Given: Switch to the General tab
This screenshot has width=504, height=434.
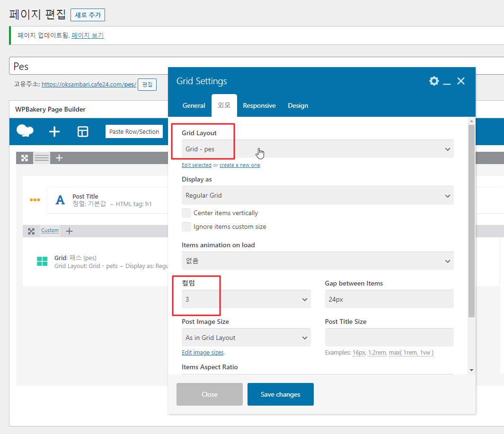Looking at the screenshot, I should 194,105.
